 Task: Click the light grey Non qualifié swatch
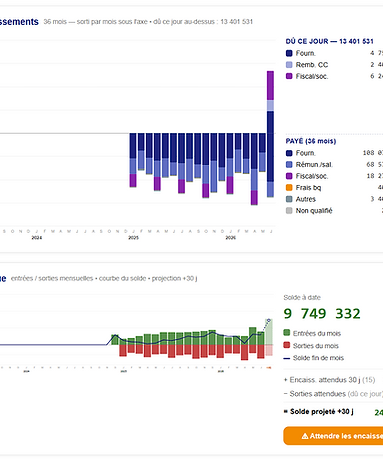289,211
